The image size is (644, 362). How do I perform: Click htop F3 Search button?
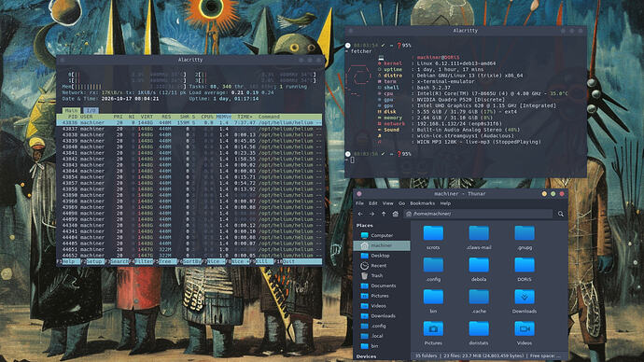118,261
